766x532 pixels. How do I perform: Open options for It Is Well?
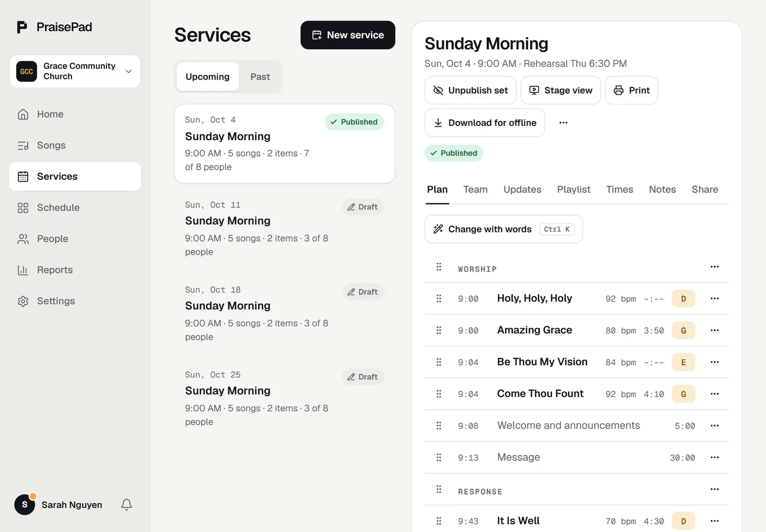tap(715, 521)
